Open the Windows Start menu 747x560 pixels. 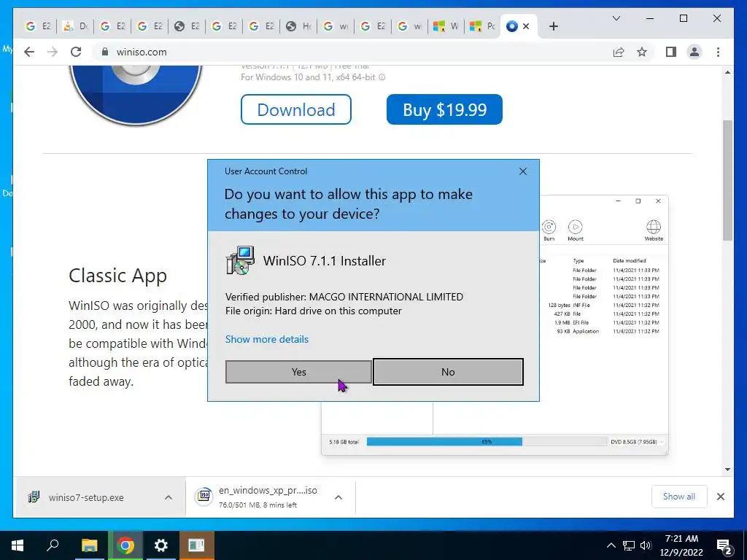pos(18,545)
